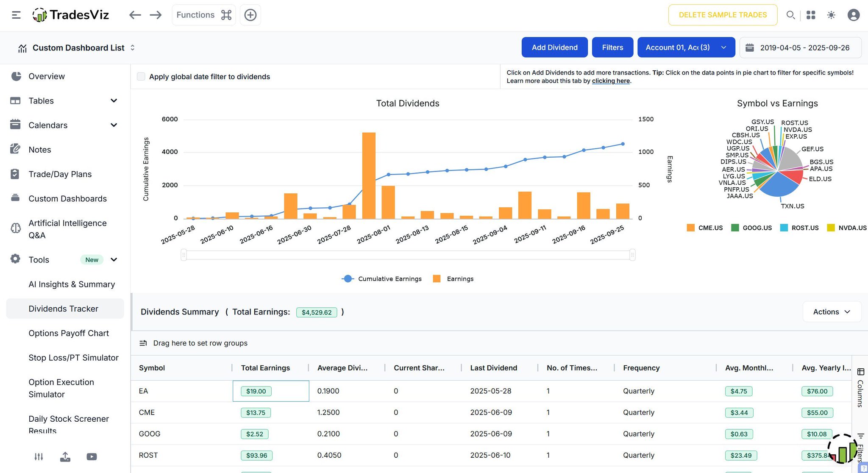868x473 pixels.
Task: Click the CME.US orange legend swatch
Action: point(691,228)
